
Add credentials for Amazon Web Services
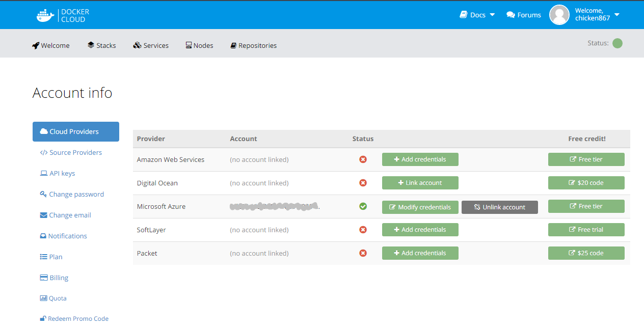(420, 159)
